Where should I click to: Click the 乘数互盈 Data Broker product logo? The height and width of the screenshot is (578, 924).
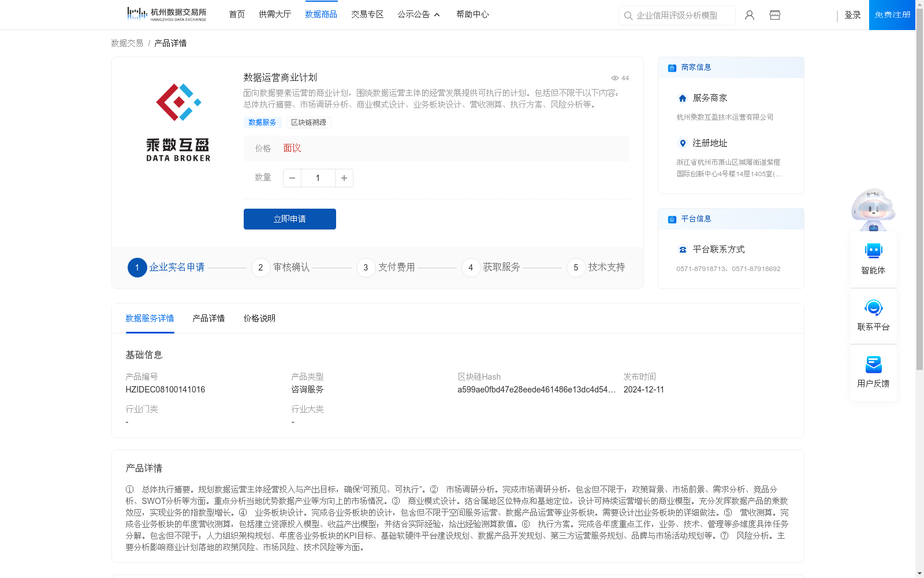(x=178, y=123)
